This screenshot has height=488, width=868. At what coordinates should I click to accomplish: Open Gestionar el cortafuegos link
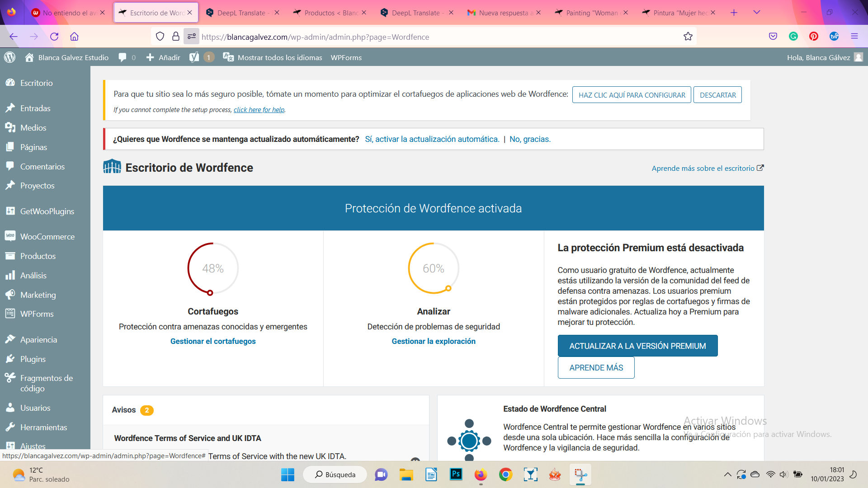point(213,341)
